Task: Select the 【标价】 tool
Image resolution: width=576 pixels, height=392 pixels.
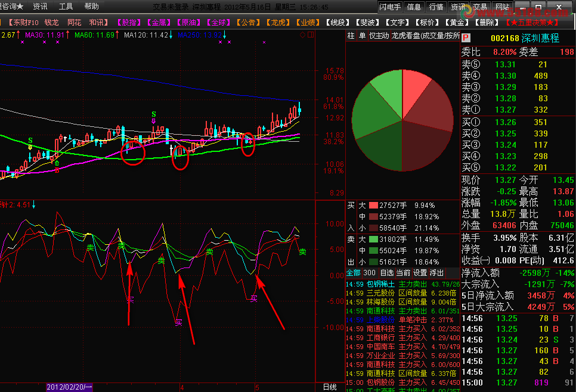Action: coord(427,23)
